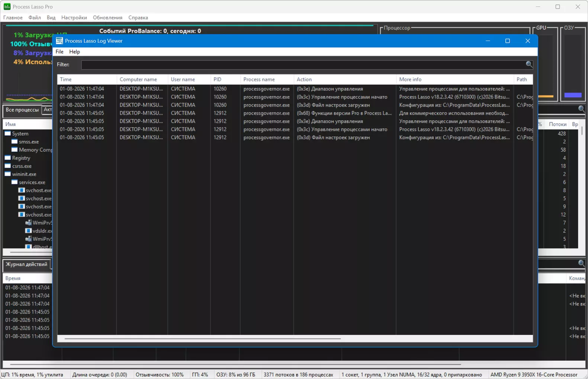Click the Log Viewer horizontal scrollbar

coord(203,338)
